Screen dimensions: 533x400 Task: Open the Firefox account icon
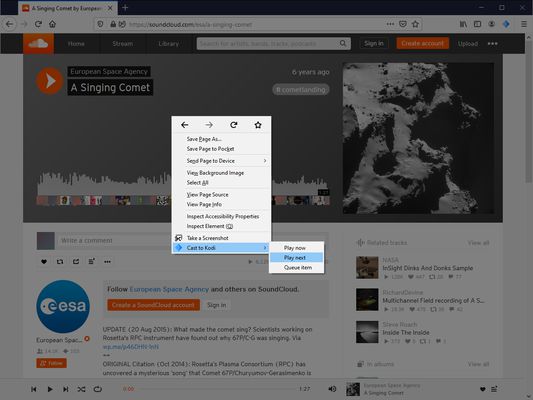pos(492,24)
